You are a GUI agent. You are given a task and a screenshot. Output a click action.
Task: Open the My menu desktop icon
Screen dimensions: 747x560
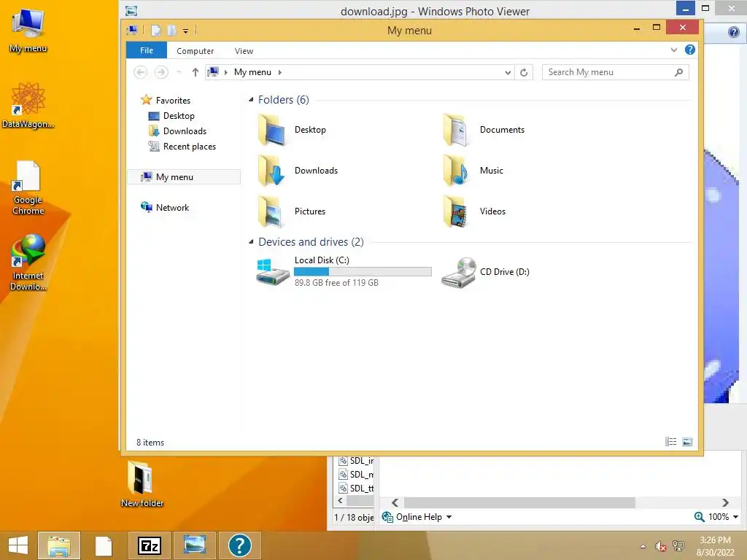(x=28, y=31)
